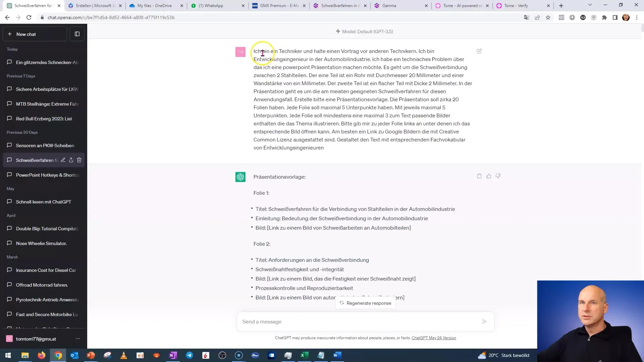
Task: Expand the previous 30 days chat section
Action: click(x=22, y=132)
